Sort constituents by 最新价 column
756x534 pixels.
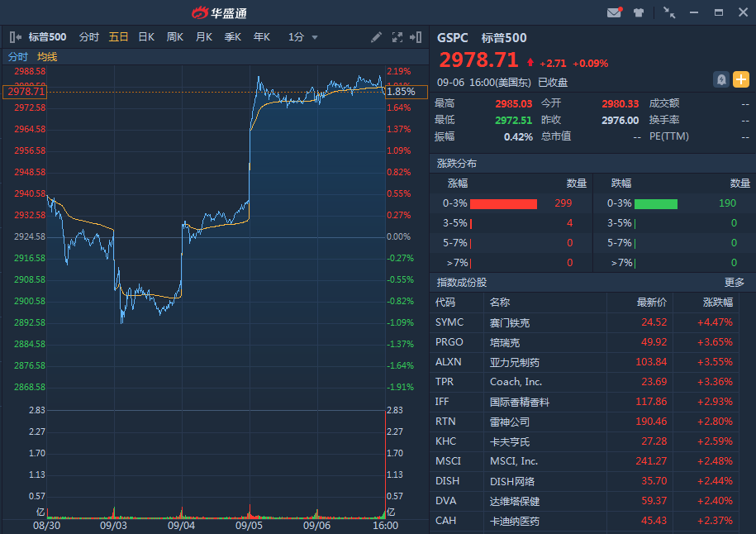click(x=651, y=303)
